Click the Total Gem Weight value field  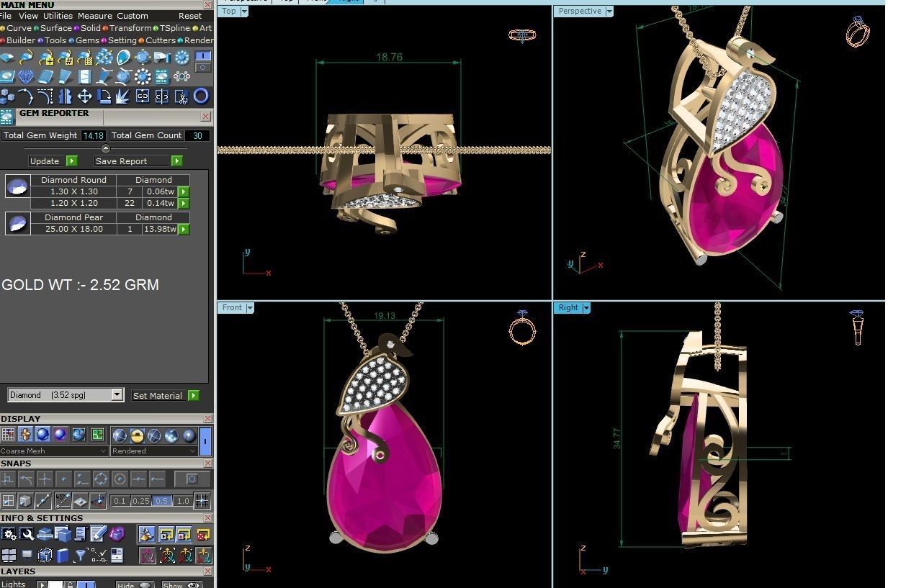pos(94,135)
